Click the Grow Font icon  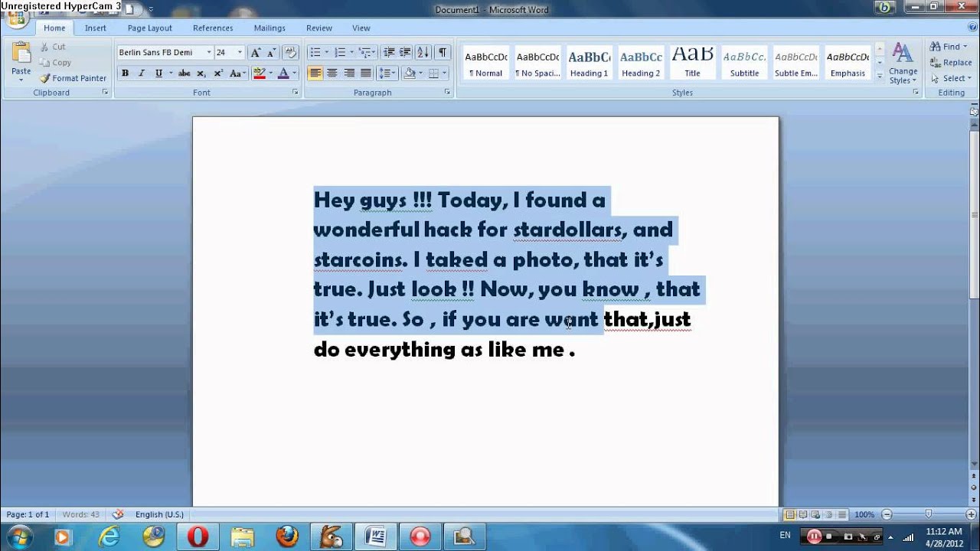(x=256, y=52)
